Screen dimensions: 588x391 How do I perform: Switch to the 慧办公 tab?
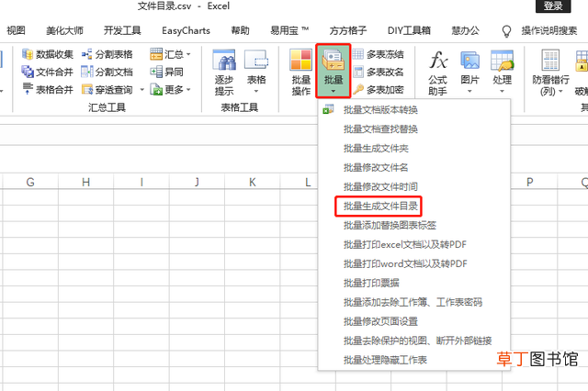pos(466,30)
